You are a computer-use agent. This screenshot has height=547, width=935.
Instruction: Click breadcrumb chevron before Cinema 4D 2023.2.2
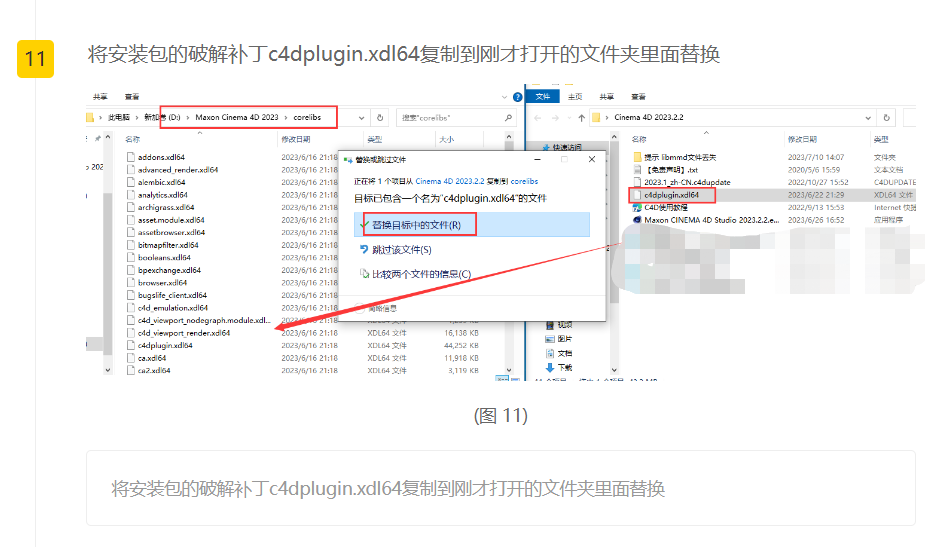[607, 118]
